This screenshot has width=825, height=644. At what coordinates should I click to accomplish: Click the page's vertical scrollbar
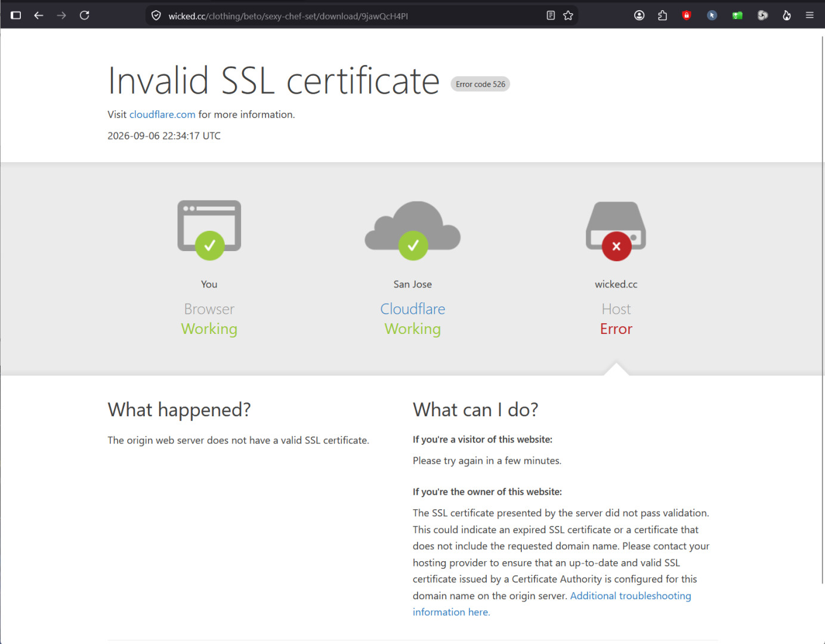pos(823,310)
